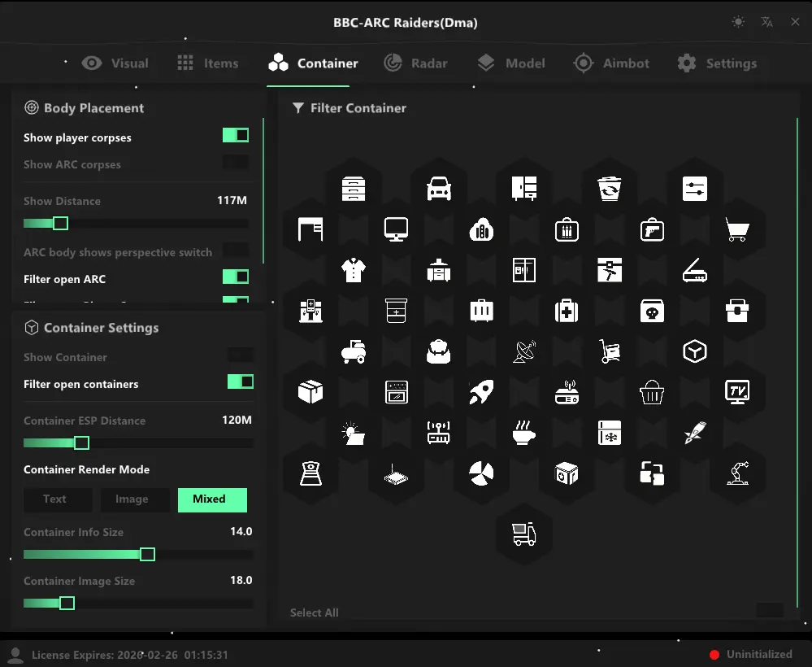
Task: Choose Image container render mode
Action: (132, 499)
